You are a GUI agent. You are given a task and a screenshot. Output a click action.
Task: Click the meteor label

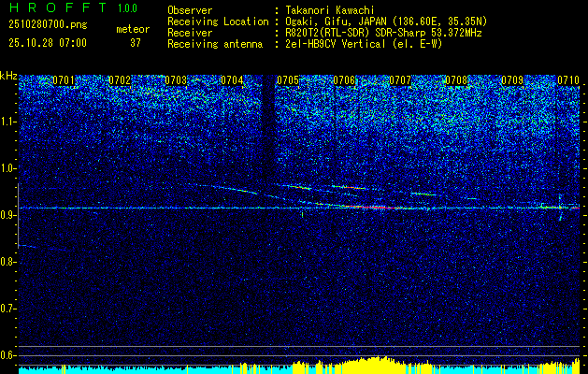point(133,29)
